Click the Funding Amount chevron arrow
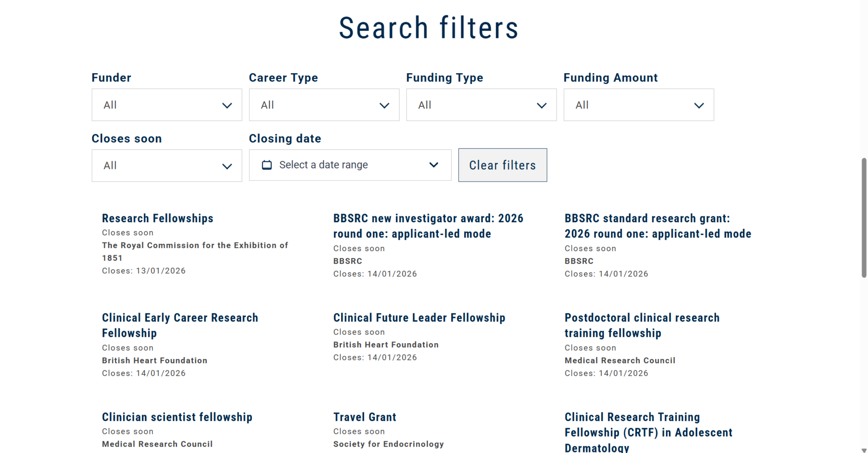Viewport: 868px width, 453px height. (699, 106)
